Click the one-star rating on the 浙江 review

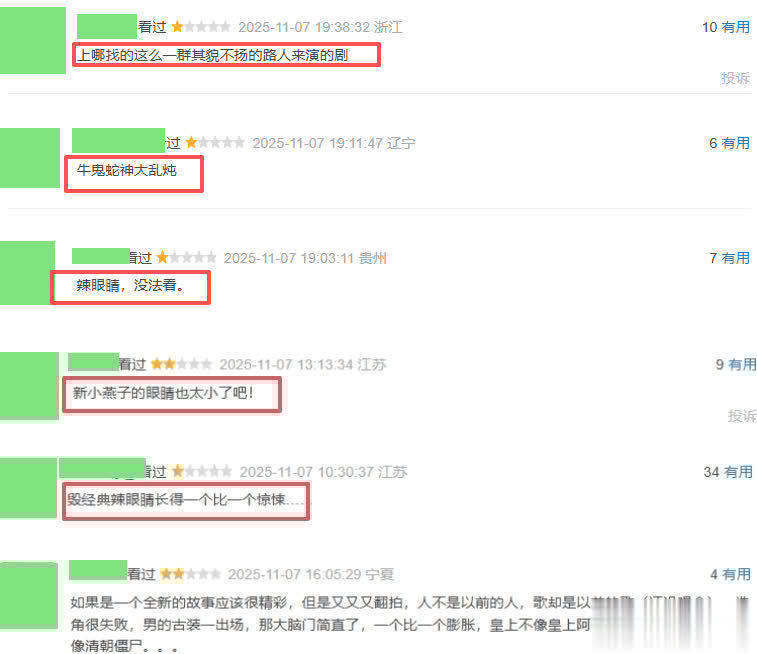[201, 27]
